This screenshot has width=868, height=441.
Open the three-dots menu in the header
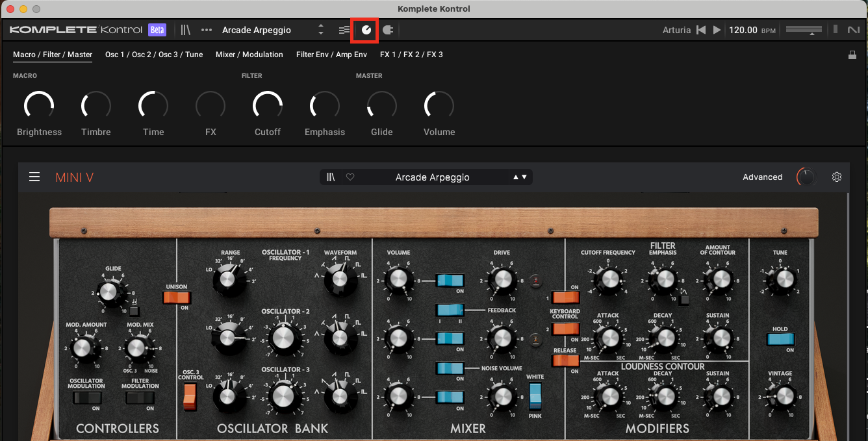tap(207, 30)
